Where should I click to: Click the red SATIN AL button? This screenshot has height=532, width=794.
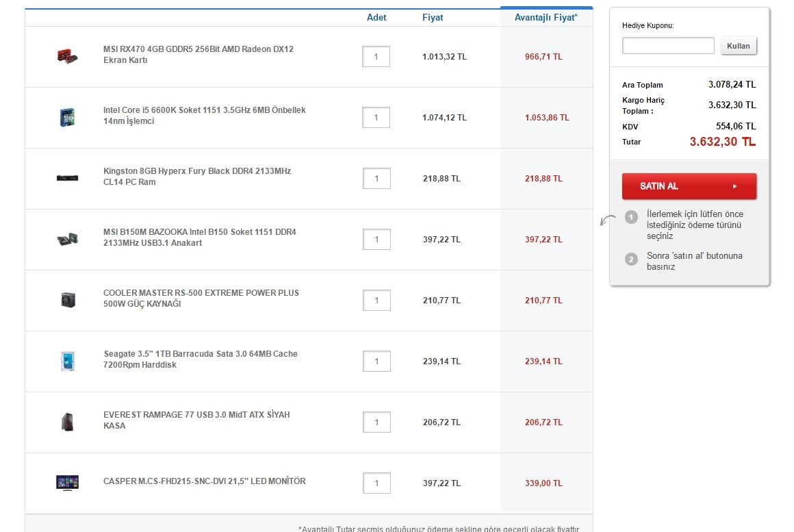coord(689,186)
